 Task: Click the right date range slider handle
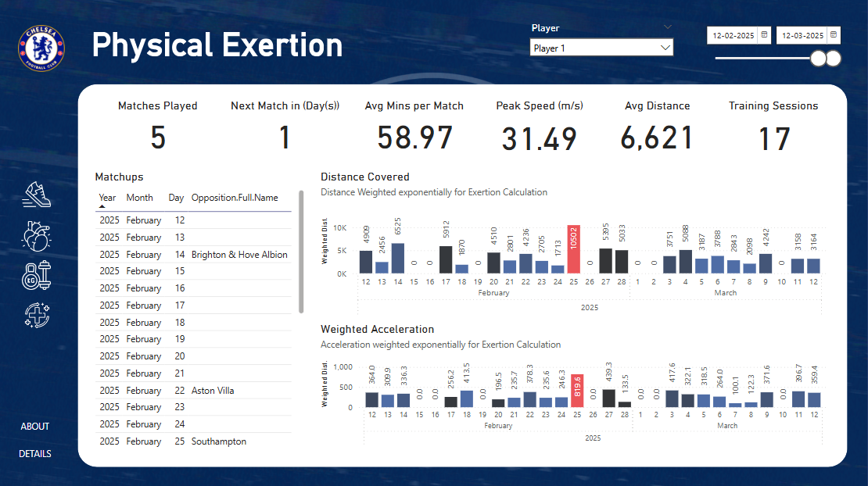(x=833, y=58)
